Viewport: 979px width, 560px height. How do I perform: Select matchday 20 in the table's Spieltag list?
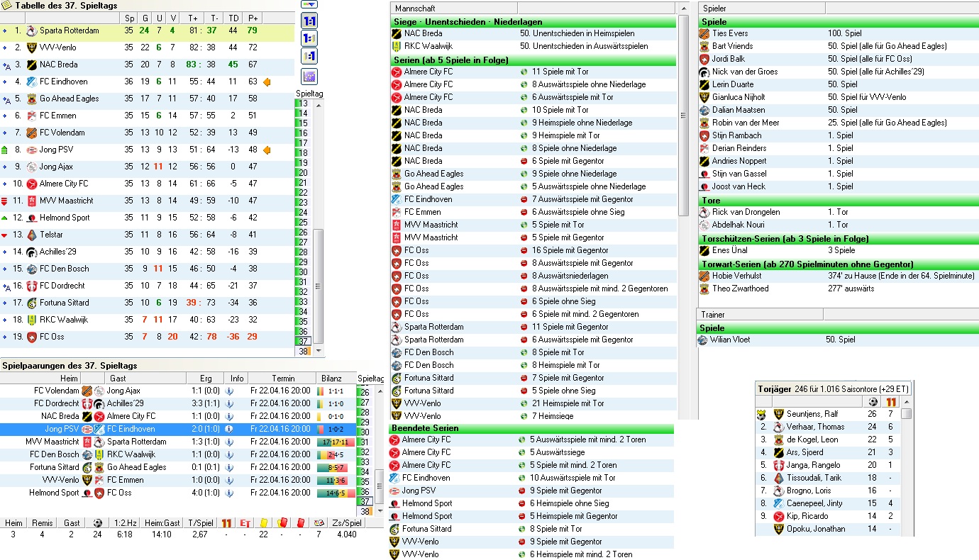(303, 173)
